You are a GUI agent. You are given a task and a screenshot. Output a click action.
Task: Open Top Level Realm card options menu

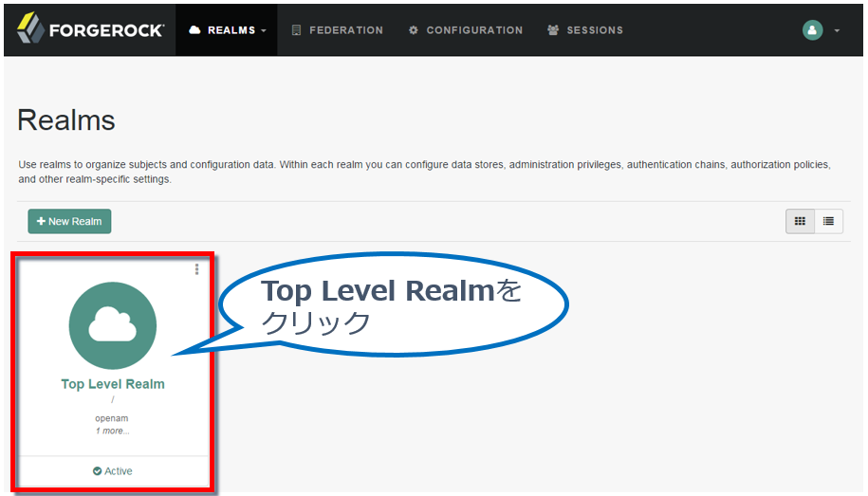[196, 269]
